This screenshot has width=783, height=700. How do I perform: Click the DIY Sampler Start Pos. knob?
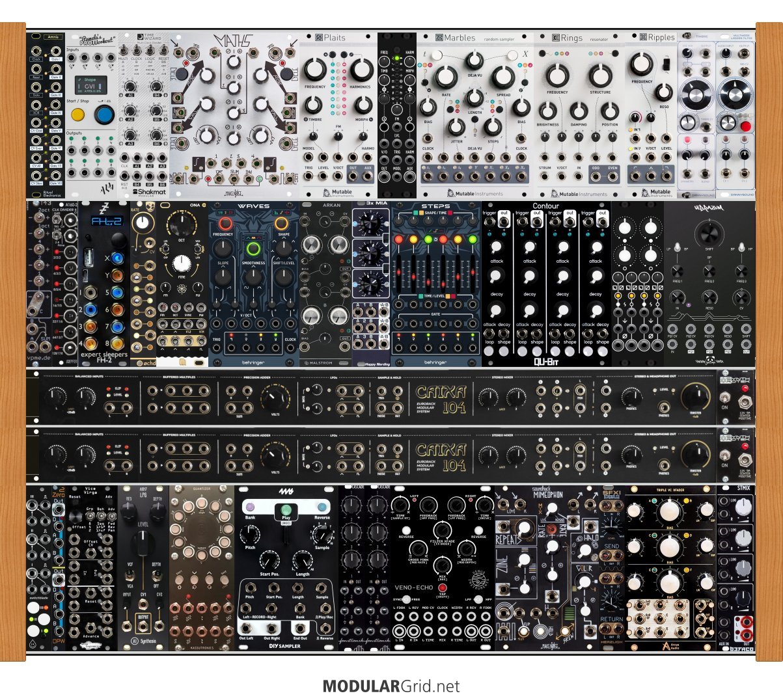[x=268, y=561]
